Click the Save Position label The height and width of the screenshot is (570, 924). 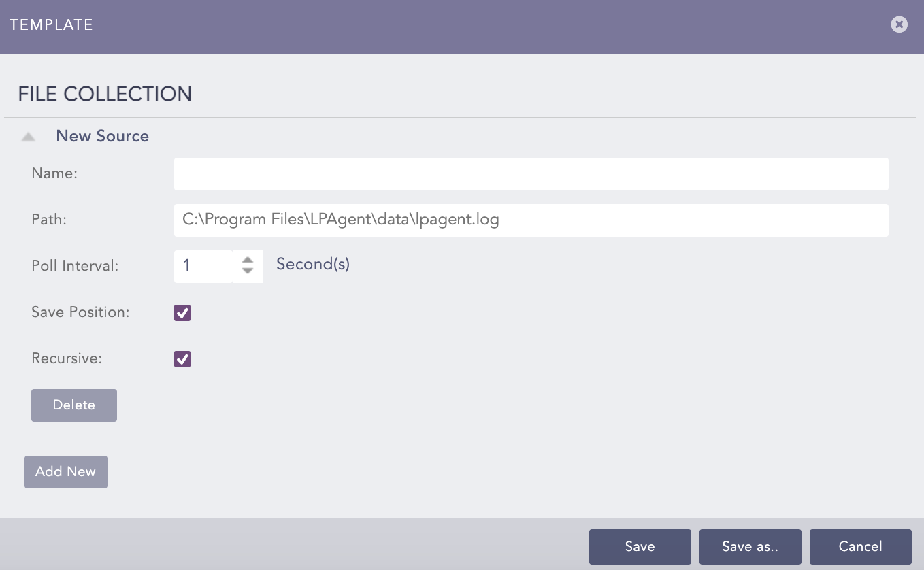point(80,313)
